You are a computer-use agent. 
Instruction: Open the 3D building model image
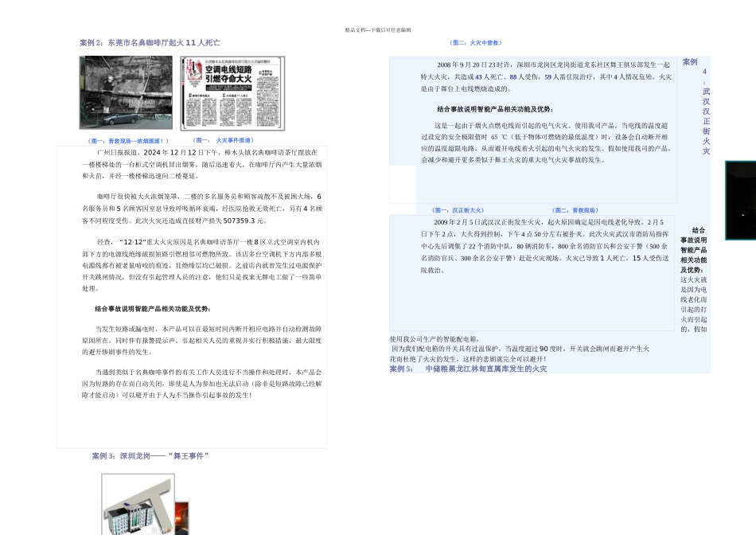(x=138, y=504)
